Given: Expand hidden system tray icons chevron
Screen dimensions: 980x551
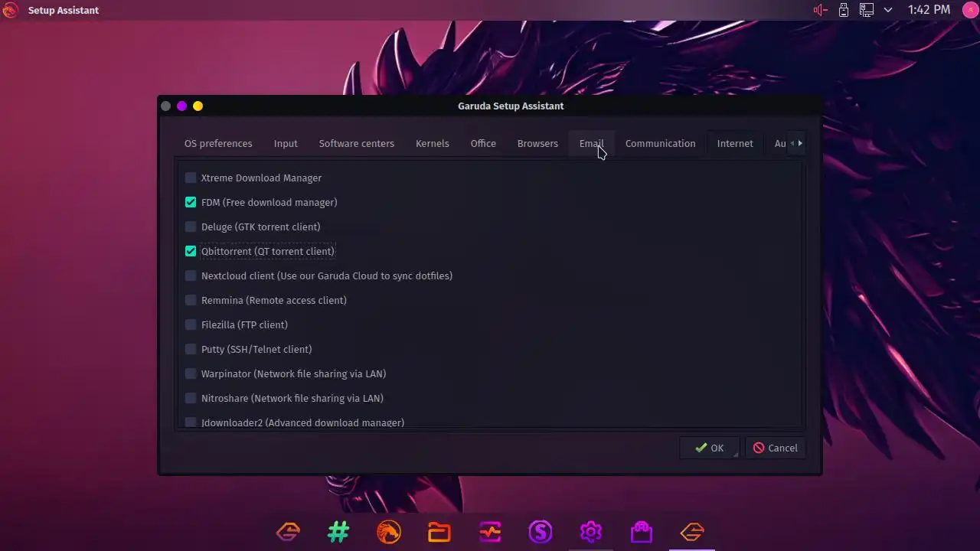Looking at the screenshot, I should 888,10.
